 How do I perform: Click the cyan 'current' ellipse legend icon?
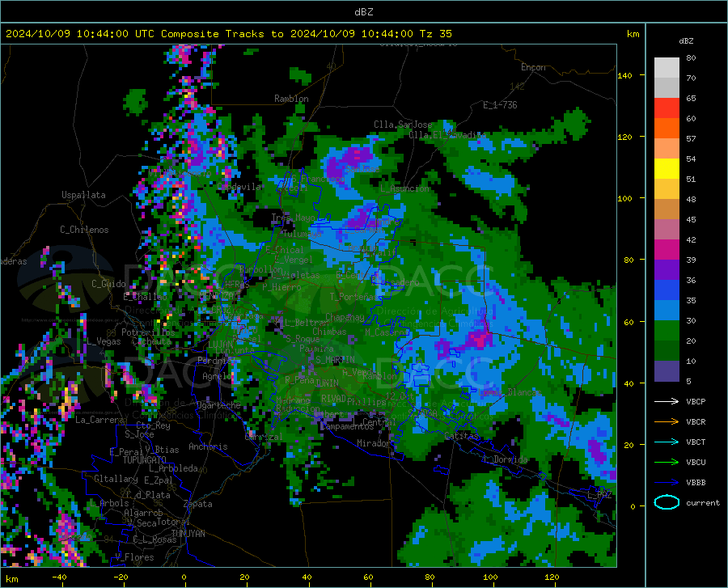click(x=667, y=502)
